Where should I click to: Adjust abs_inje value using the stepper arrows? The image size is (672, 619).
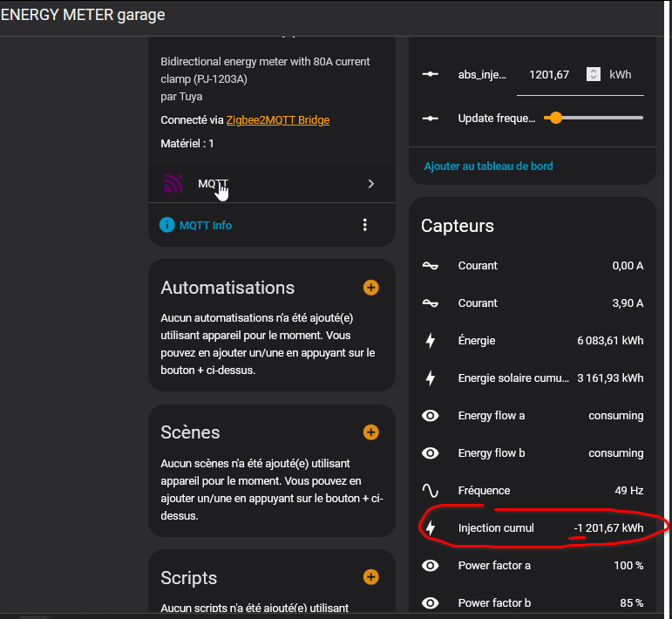coord(594,75)
